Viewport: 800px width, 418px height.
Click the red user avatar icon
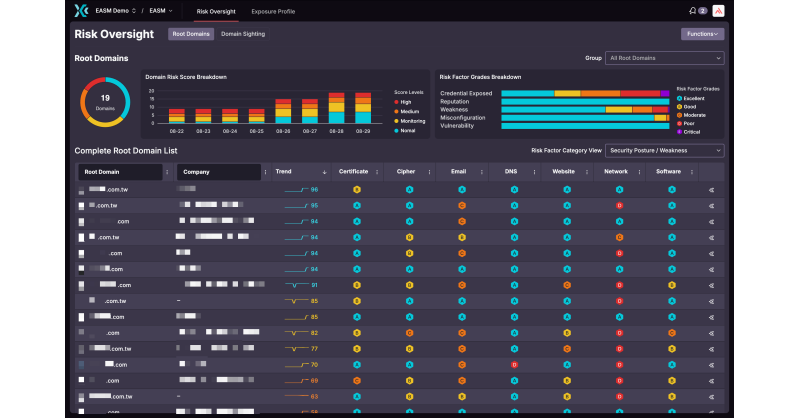pyautogui.click(x=717, y=11)
